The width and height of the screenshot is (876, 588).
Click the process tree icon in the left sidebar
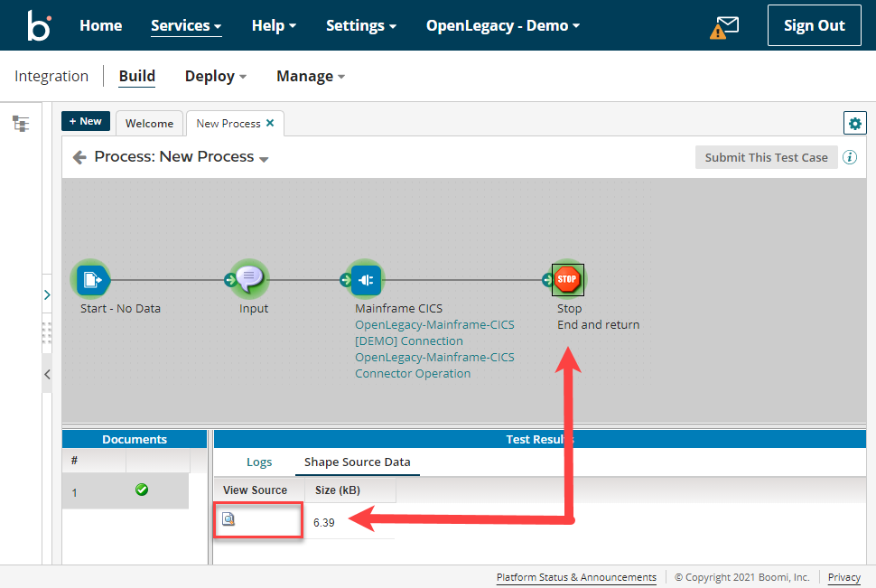(21, 123)
